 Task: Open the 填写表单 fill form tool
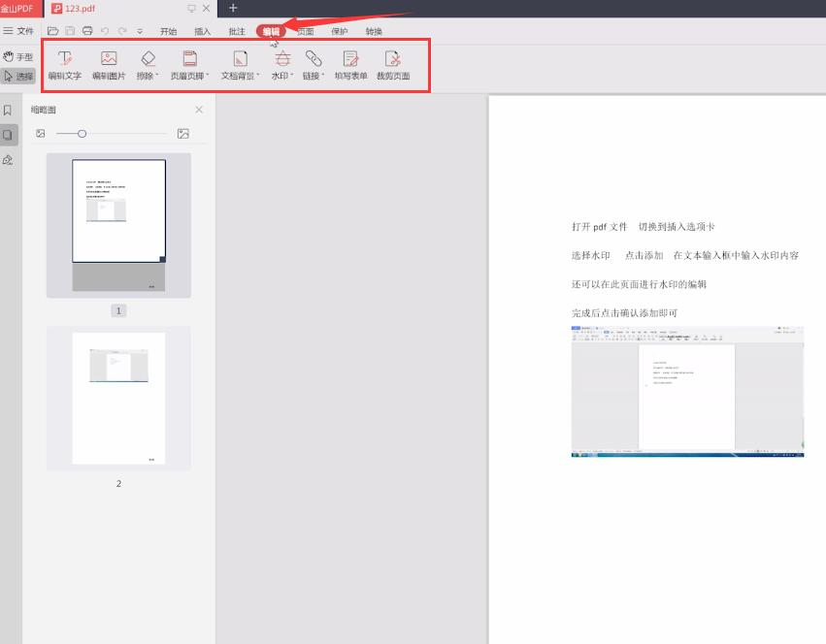coord(350,65)
